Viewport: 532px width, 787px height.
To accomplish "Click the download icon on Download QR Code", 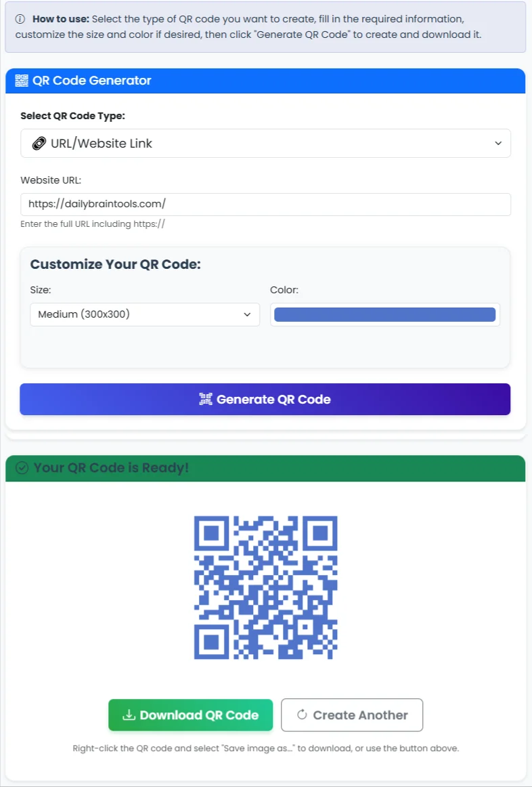I will coord(129,715).
